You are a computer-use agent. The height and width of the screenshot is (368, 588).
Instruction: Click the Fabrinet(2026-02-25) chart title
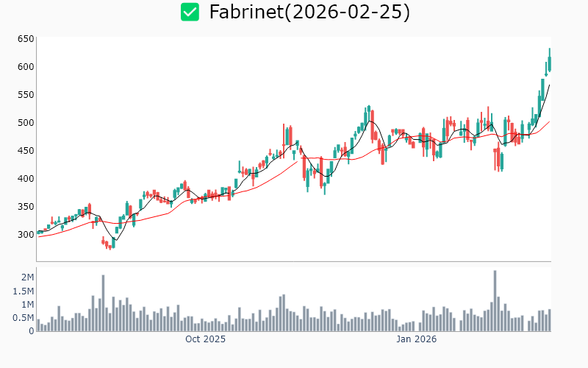[x=309, y=12]
